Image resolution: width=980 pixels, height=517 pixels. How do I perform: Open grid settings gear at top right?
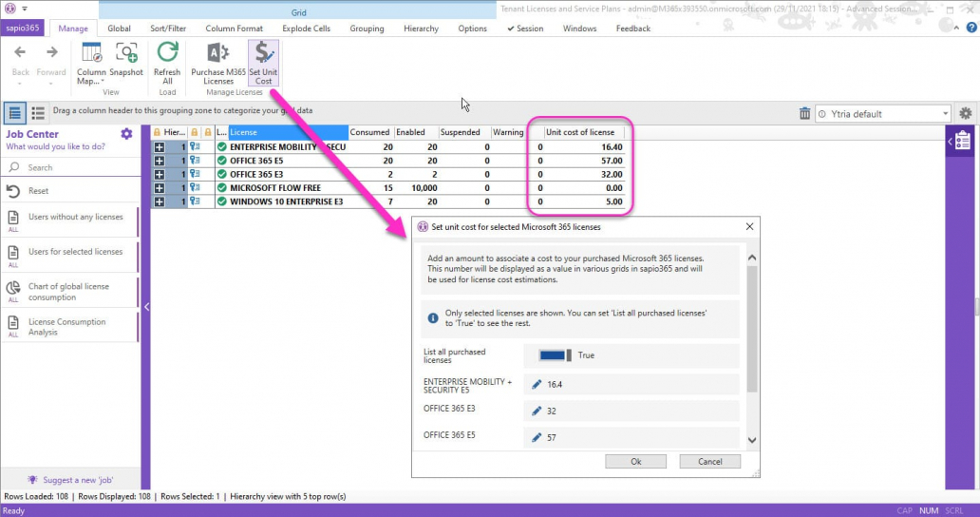pos(966,114)
